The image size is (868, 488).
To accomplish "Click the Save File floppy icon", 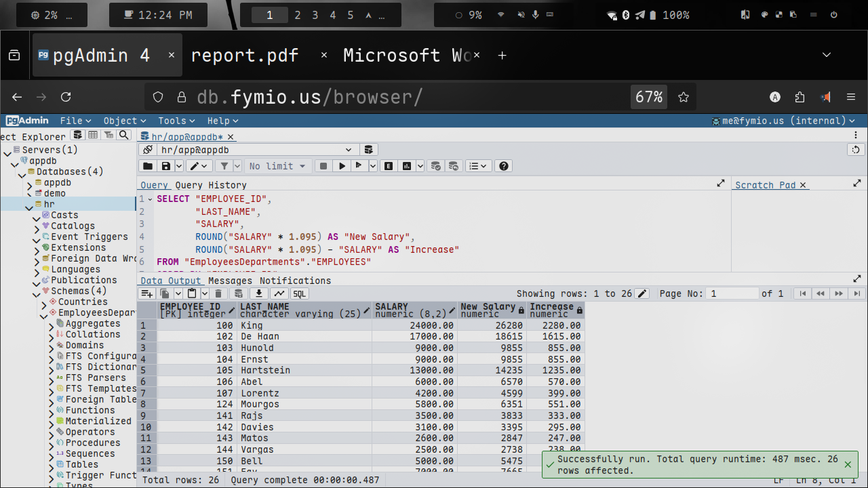I will 165,166.
